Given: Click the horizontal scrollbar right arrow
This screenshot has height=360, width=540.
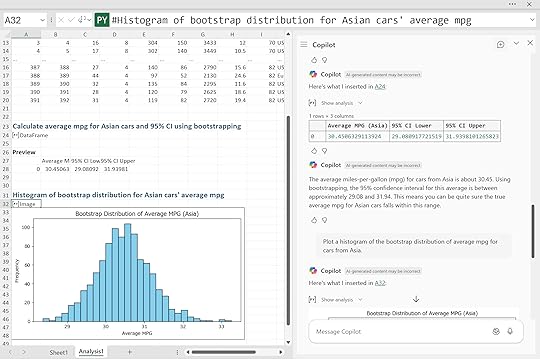Looking at the screenshot, I should pyautogui.click(x=281, y=352).
